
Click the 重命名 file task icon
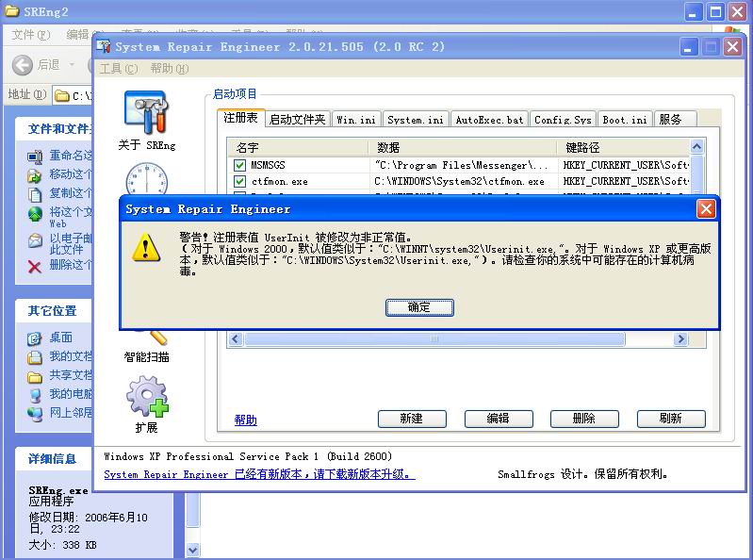(35, 156)
